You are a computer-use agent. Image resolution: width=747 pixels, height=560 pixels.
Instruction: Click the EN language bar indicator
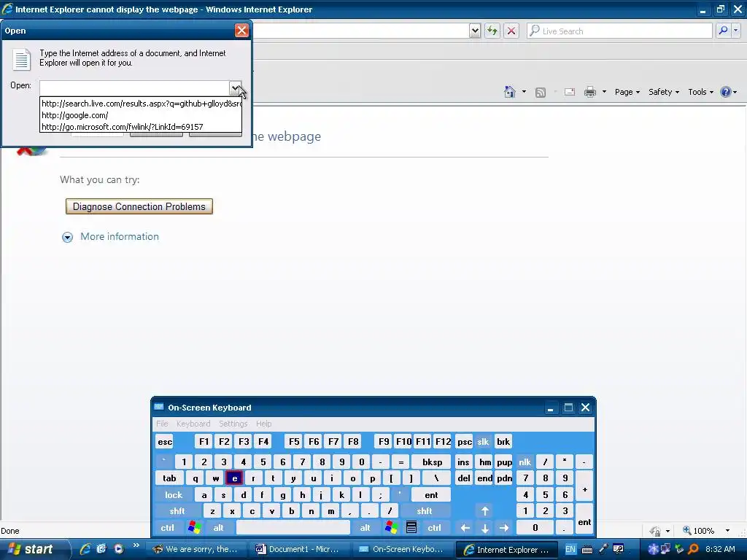click(570, 549)
